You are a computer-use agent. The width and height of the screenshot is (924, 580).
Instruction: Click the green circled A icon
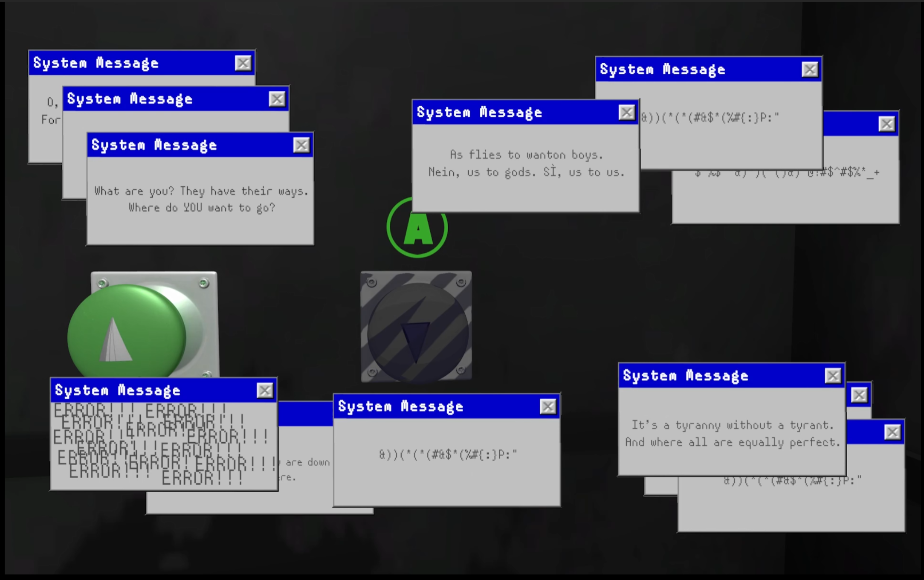[417, 232]
